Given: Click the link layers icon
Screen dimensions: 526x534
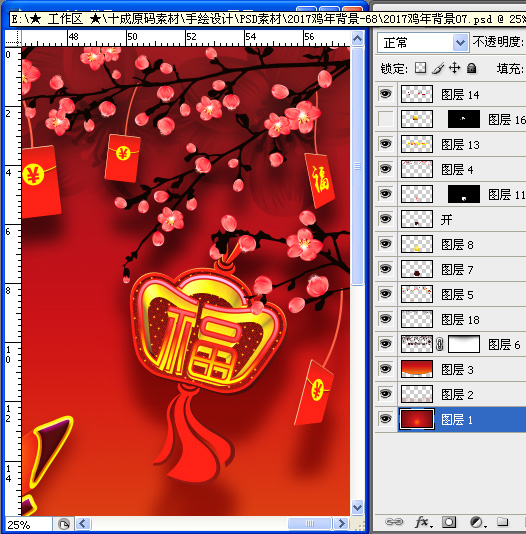Looking at the screenshot, I should point(394,521).
